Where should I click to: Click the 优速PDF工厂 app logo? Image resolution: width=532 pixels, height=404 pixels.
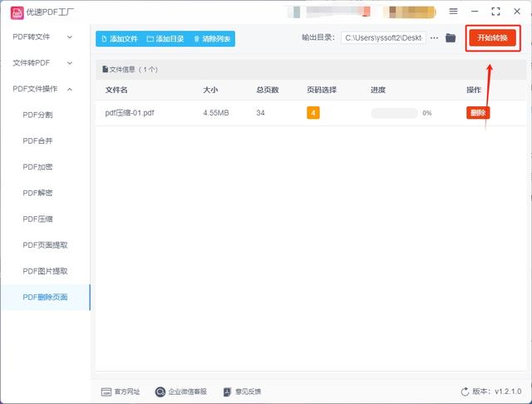(17, 13)
